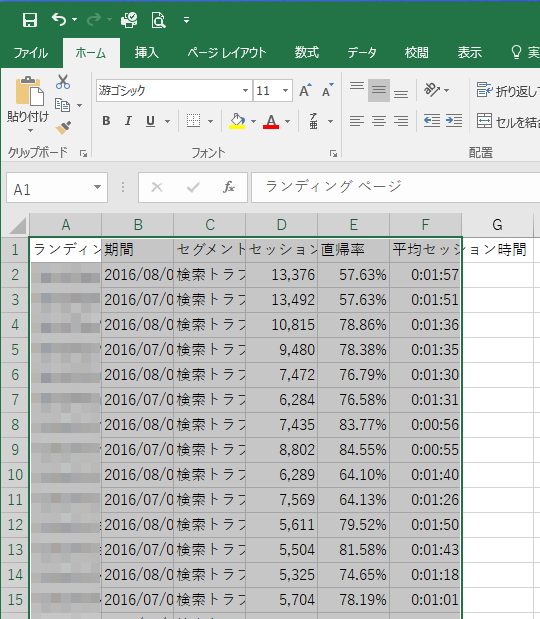Viewport: 540px width, 619px height.
Task: Apply the red font color
Action: [x=271, y=121]
